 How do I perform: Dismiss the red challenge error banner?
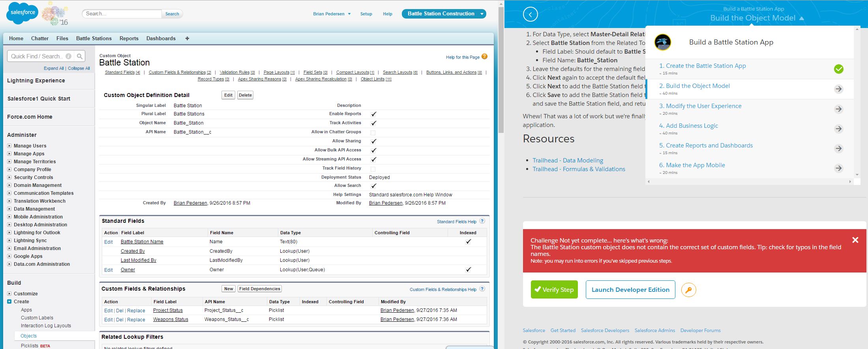tap(855, 240)
